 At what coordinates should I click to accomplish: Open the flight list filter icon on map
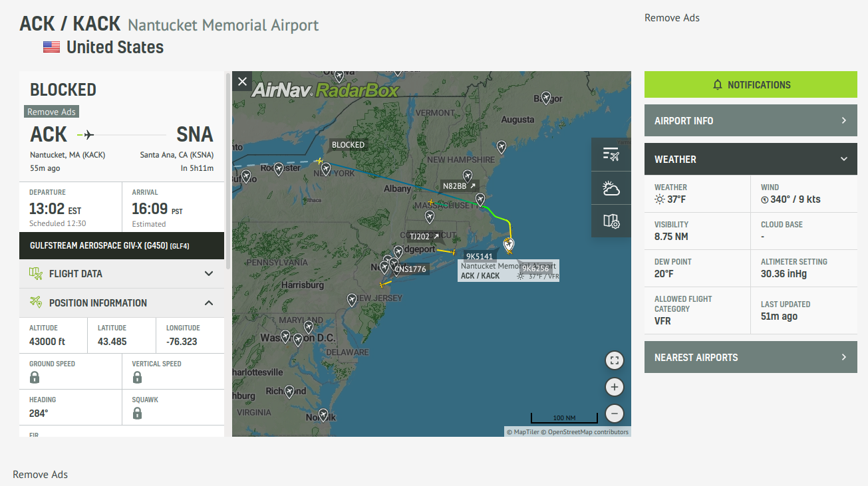point(611,155)
